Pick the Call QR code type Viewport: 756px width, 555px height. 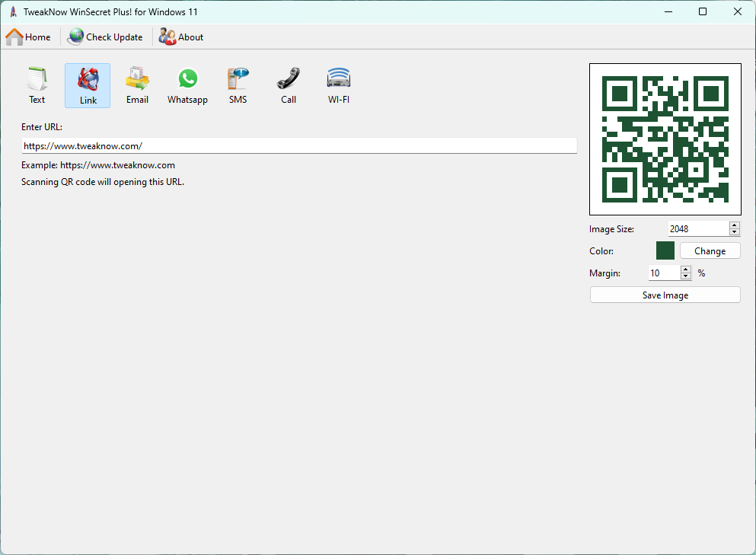pos(289,86)
